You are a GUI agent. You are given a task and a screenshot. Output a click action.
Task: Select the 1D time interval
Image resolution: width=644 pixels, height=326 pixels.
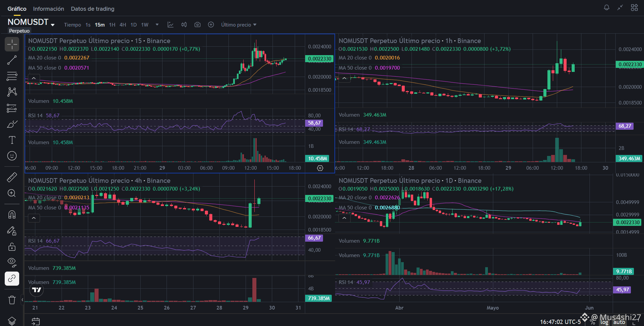point(134,25)
